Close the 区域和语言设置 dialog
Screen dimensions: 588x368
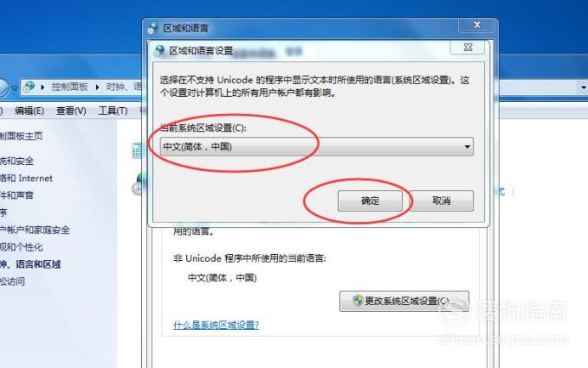(467, 48)
